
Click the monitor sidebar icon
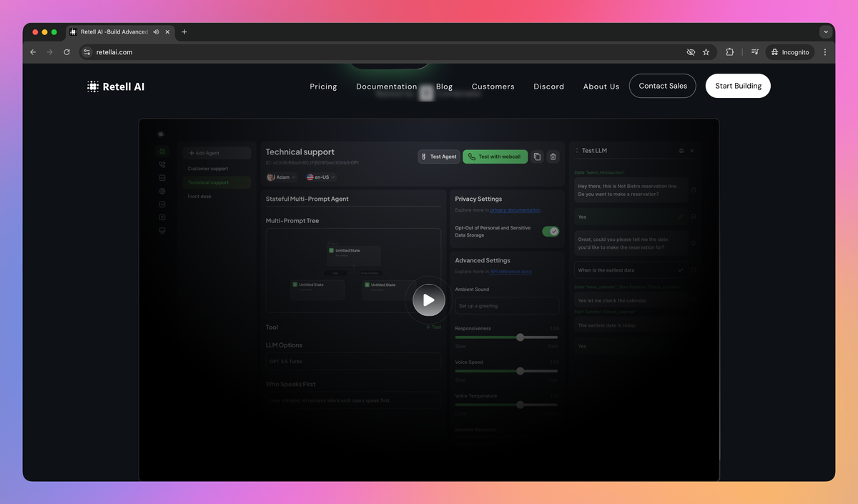[x=162, y=231]
